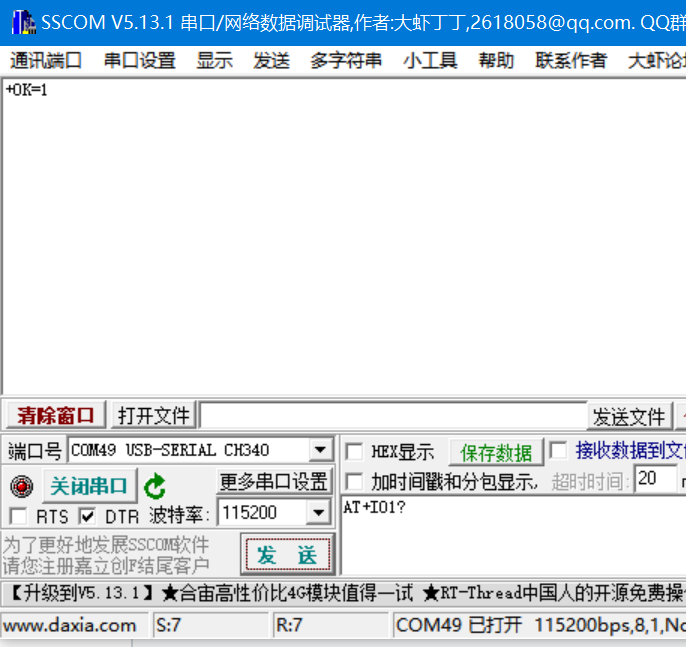This screenshot has height=647, width=686.
Task: Toggle the DTR checkbox
Action: click(x=87, y=516)
